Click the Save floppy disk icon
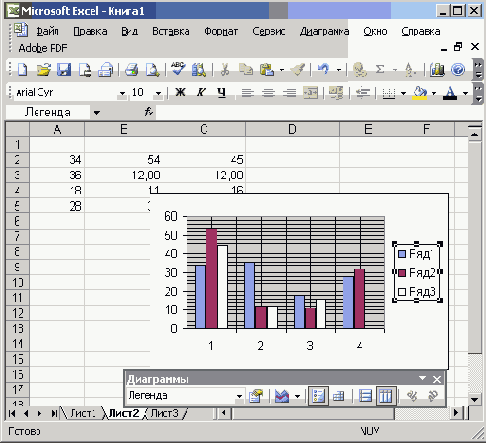Screen dimensions: 486x443 pyautogui.click(x=64, y=70)
